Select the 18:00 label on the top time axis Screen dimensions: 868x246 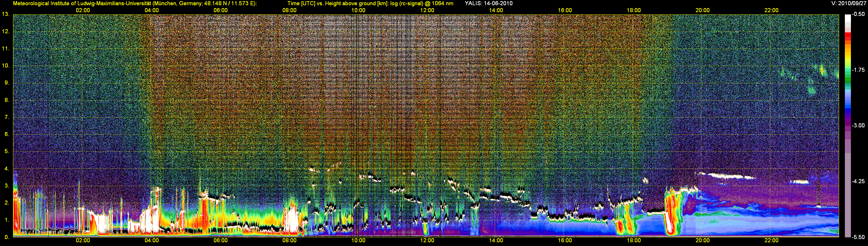click(634, 10)
